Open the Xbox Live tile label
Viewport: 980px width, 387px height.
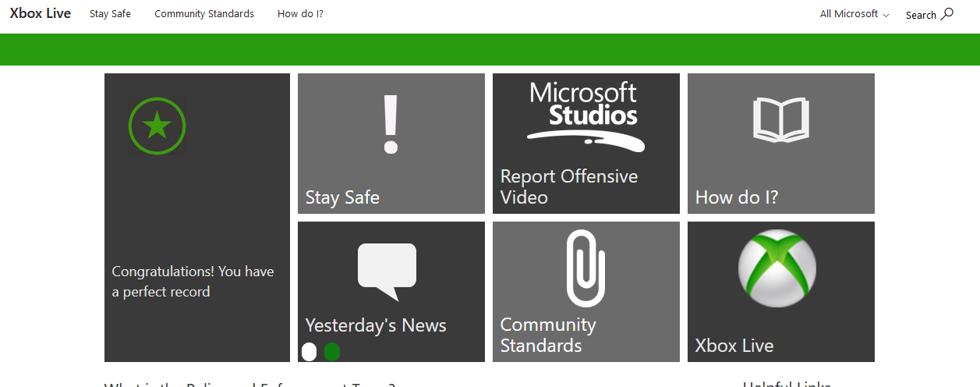tap(734, 346)
